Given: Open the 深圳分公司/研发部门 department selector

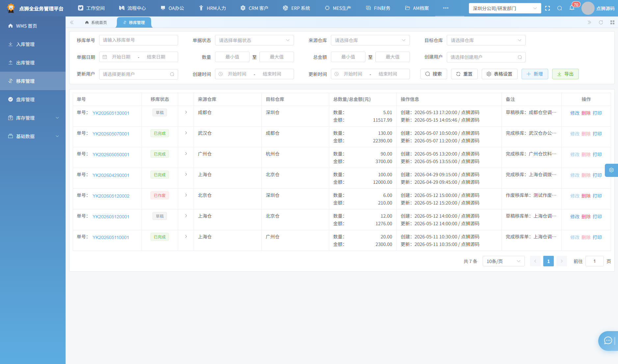Looking at the screenshot, I should [x=505, y=8].
